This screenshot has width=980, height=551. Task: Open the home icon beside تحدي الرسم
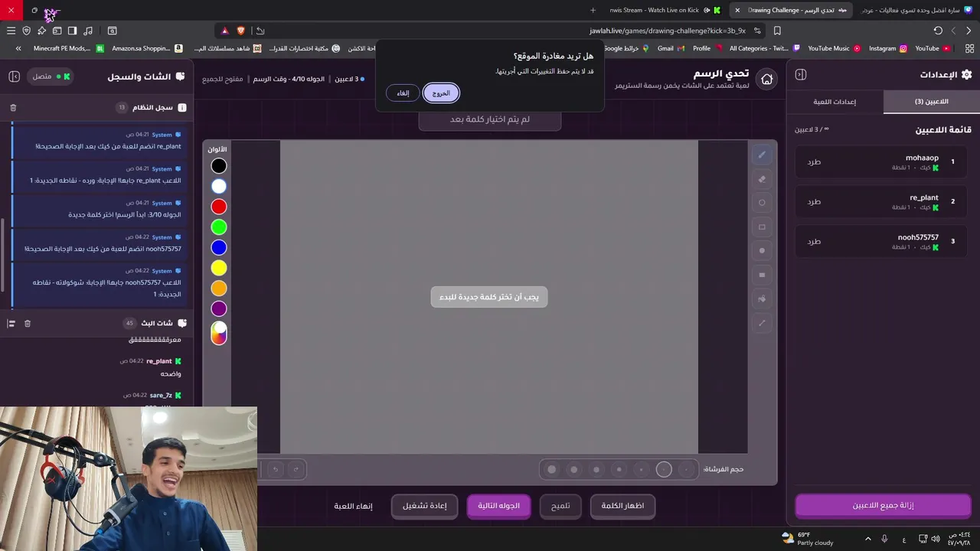[x=766, y=79]
